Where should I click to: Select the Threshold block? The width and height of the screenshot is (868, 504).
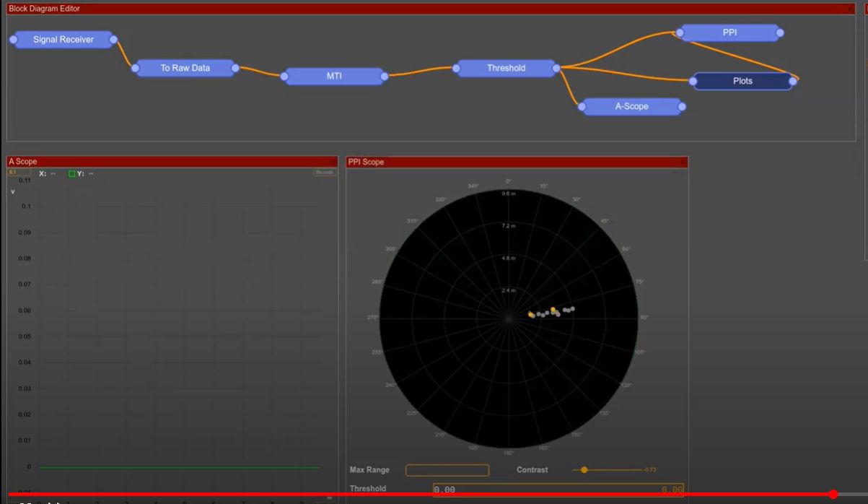pos(505,67)
